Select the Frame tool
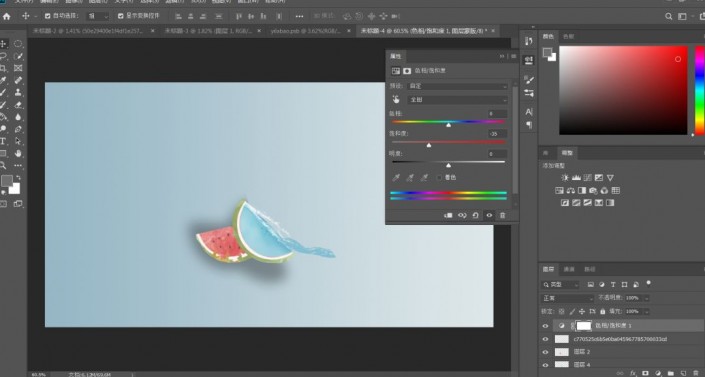The height and width of the screenshot is (377, 705). click(18, 68)
